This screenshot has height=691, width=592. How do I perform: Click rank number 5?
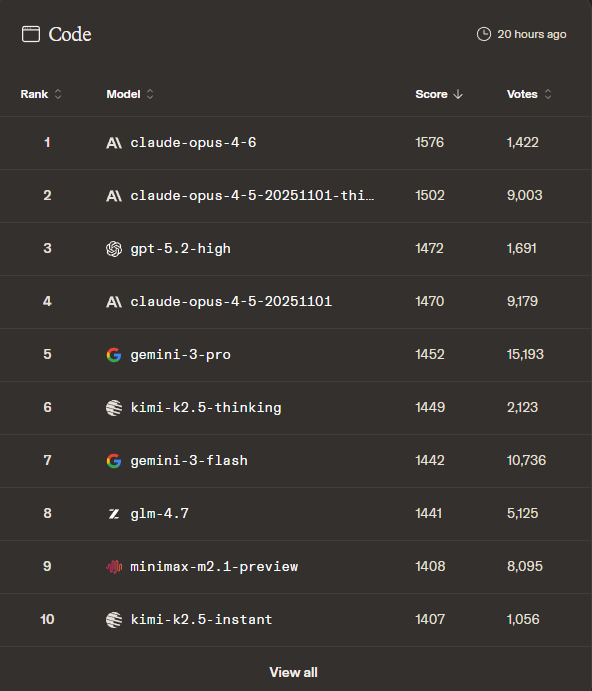click(x=47, y=355)
